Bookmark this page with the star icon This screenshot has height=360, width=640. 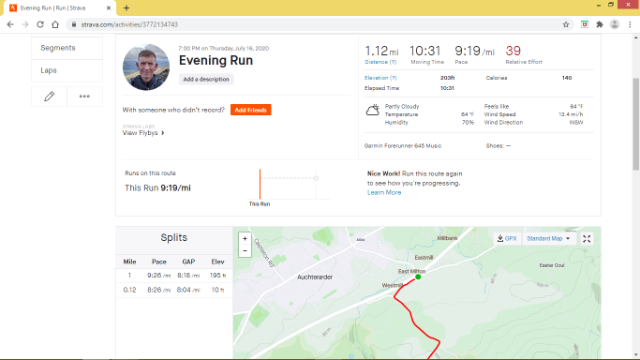point(566,24)
